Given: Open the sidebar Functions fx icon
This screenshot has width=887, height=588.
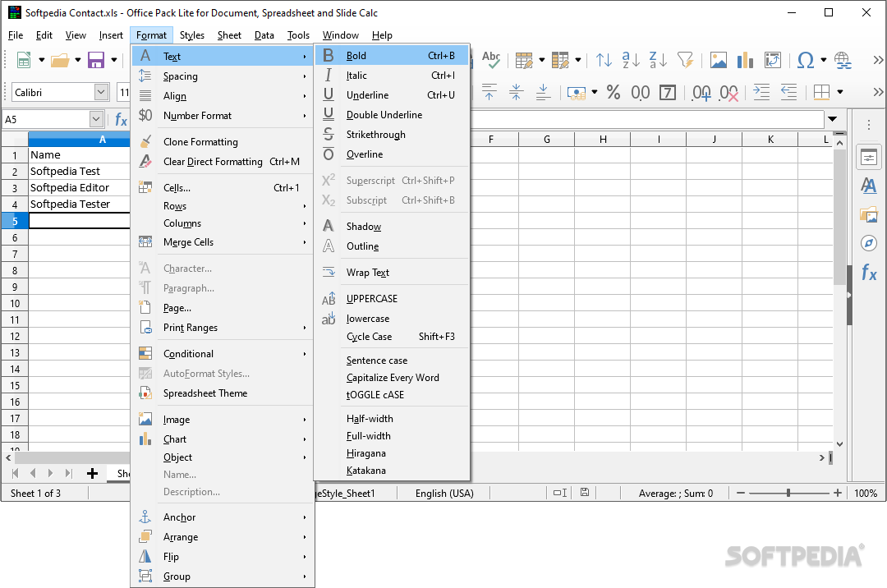Looking at the screenshot, I should pyautogui.click(x=869, y=273).
